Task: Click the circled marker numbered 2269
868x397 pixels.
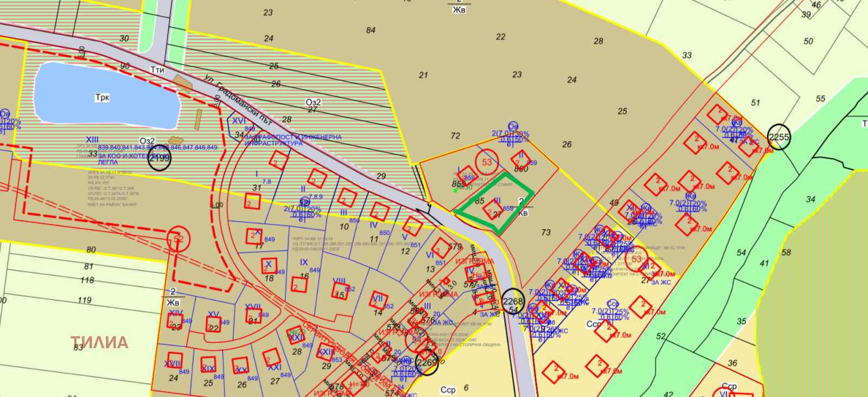Action: pos(427,362)
